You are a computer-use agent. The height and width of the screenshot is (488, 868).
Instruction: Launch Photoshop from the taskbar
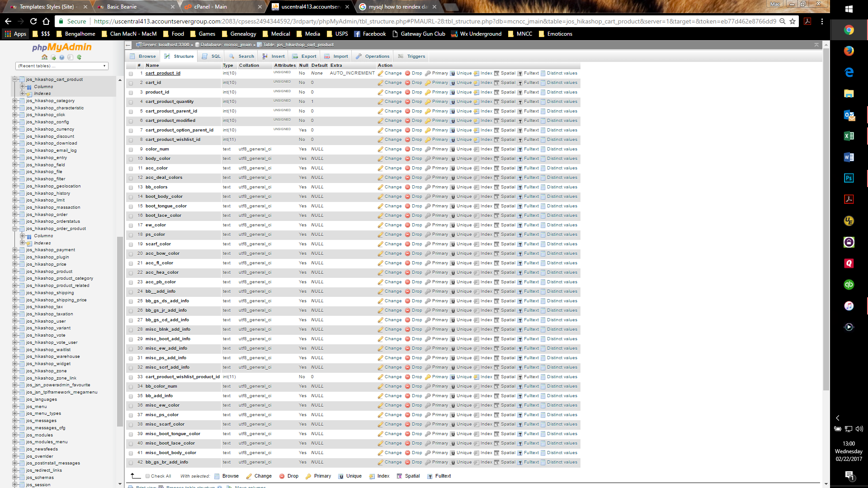point(849,178)
